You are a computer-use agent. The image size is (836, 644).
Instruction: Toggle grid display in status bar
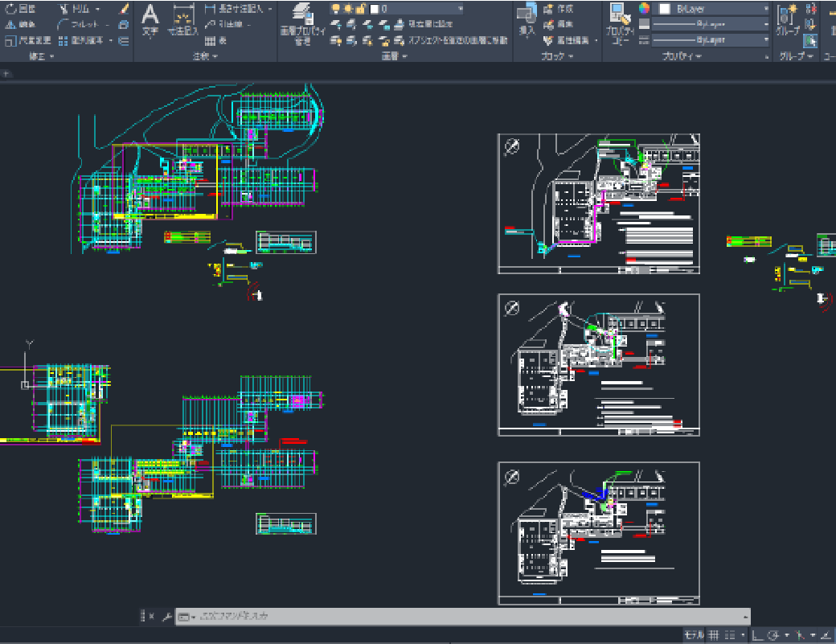[713, 635]
